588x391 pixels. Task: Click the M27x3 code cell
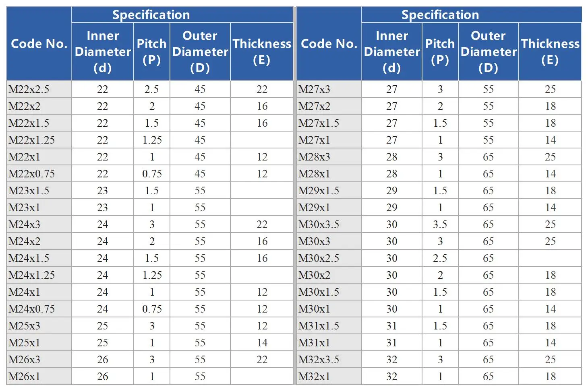tap(329, 89)
